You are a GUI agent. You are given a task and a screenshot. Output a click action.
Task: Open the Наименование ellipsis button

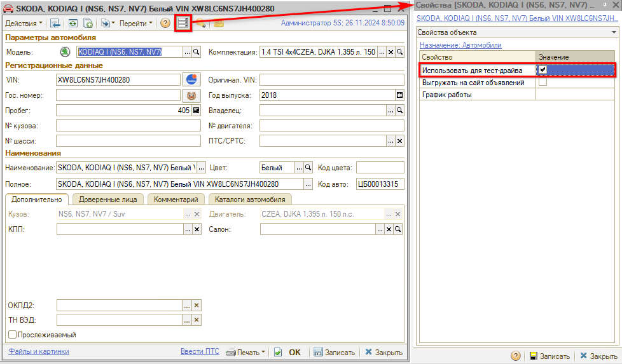[x=201, y=168]
